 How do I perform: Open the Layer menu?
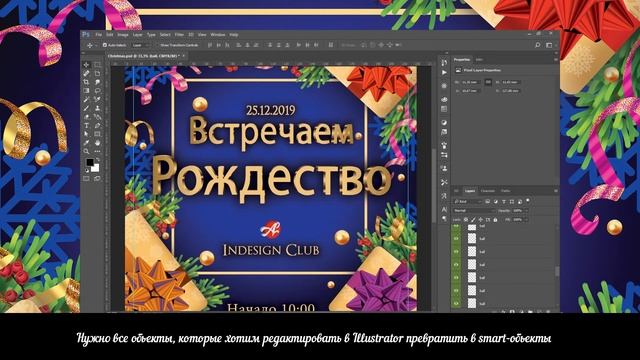pyautogui.click(x=138, y=35)
